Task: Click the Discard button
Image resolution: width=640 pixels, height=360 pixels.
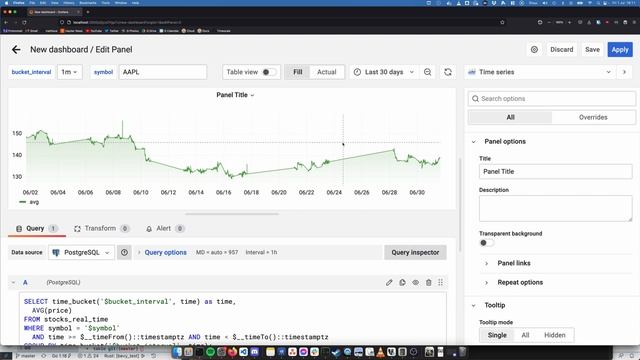Action: point(562,49)
